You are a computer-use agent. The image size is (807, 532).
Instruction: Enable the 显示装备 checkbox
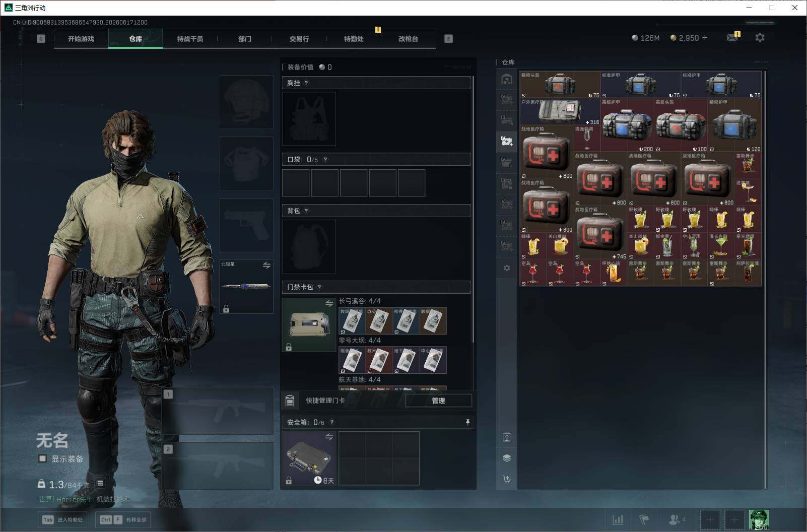pyautogui.click(x=43, y=458)
